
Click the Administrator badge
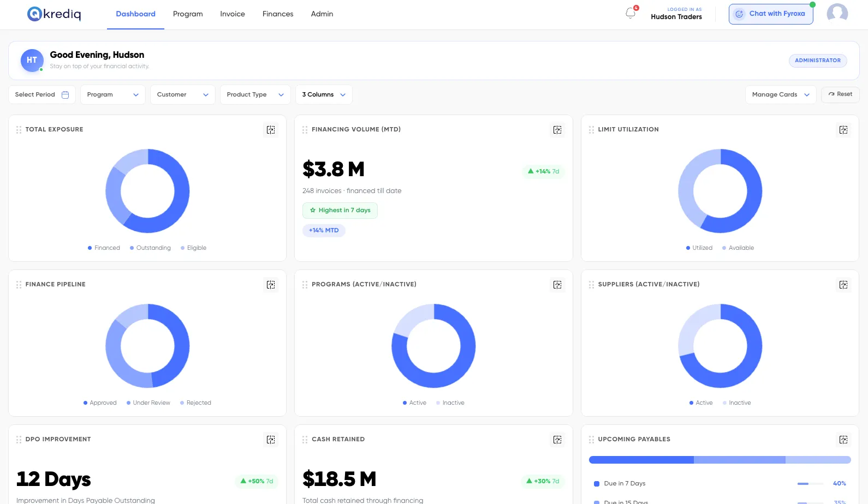click(818, 61)
